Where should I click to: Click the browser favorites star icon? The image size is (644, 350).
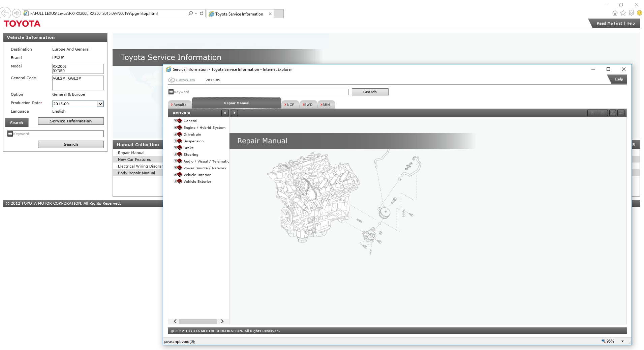point(623,13)
